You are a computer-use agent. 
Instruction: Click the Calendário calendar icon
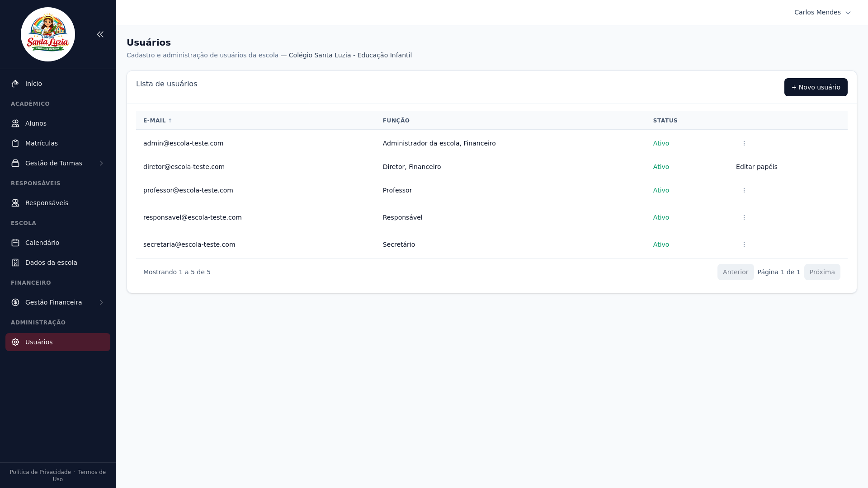[x=15, y=243]
